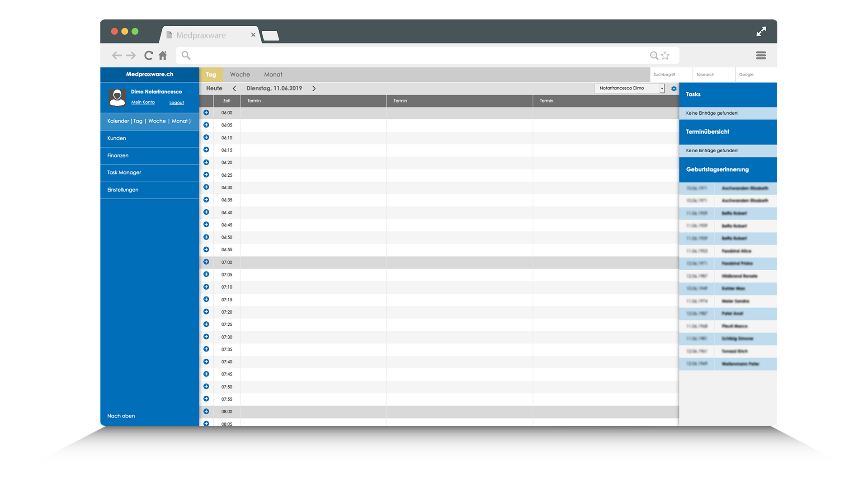Open the browser home page icon
This screenshot has height=488, width=868.
163,55
